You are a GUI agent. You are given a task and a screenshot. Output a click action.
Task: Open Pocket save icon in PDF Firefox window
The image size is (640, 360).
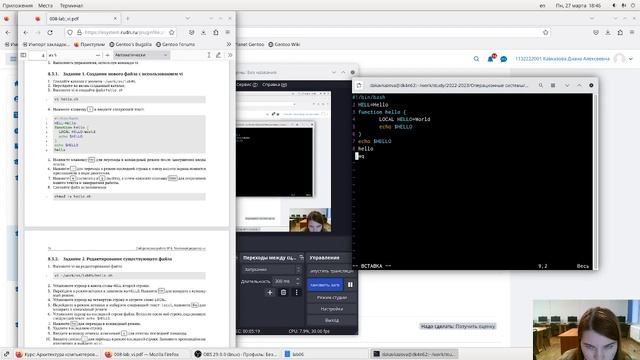[191, 32]
